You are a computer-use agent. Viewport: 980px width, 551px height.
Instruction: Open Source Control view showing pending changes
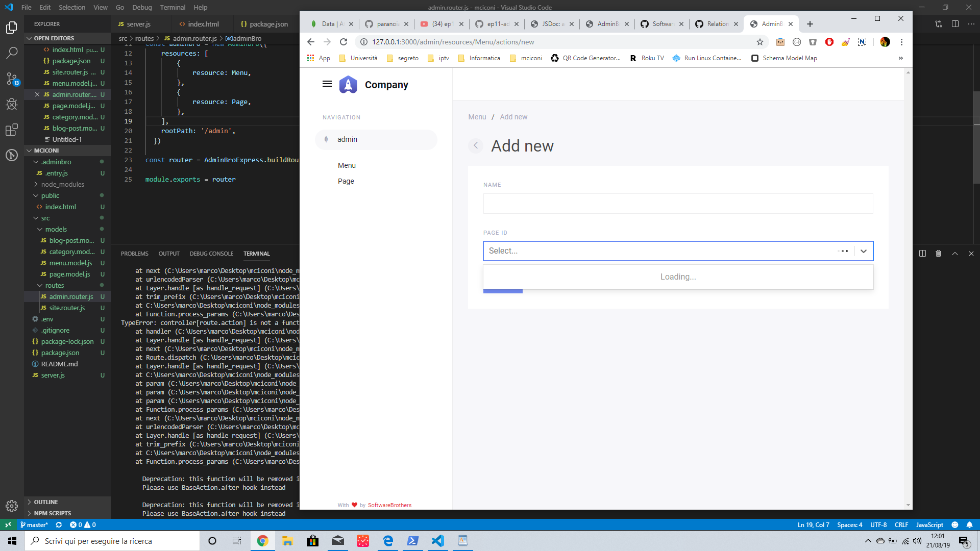pyautogui.click(x=12, y=79)
